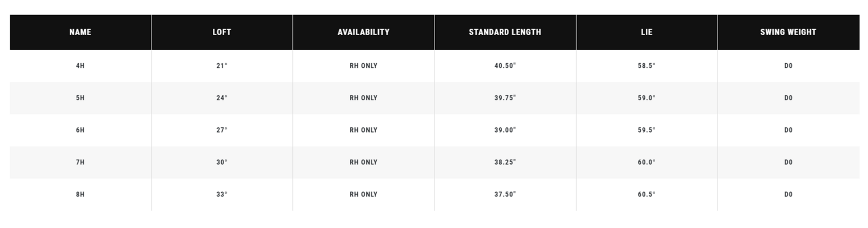This screenshot has height=228, width=868.
Task: Select the 27° loft cell
Action: coord(222,130)
